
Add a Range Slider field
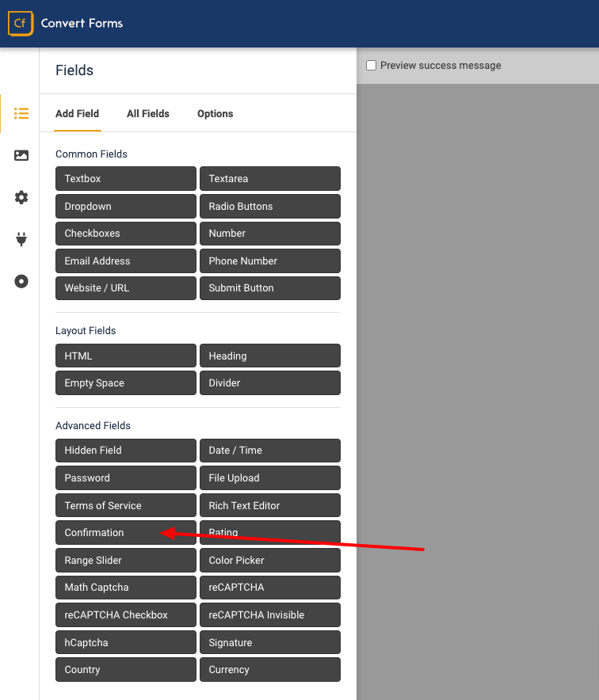tap(126, 561)
